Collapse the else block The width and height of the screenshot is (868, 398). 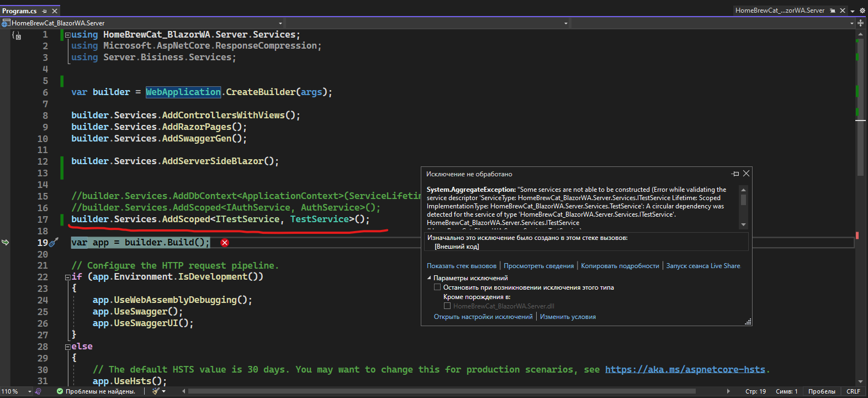(67, 347)
